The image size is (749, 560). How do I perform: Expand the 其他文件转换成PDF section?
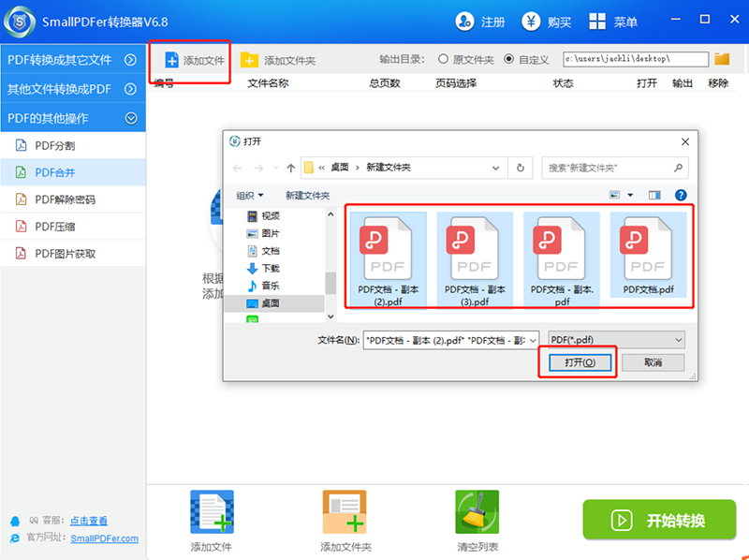pos(73,89)
